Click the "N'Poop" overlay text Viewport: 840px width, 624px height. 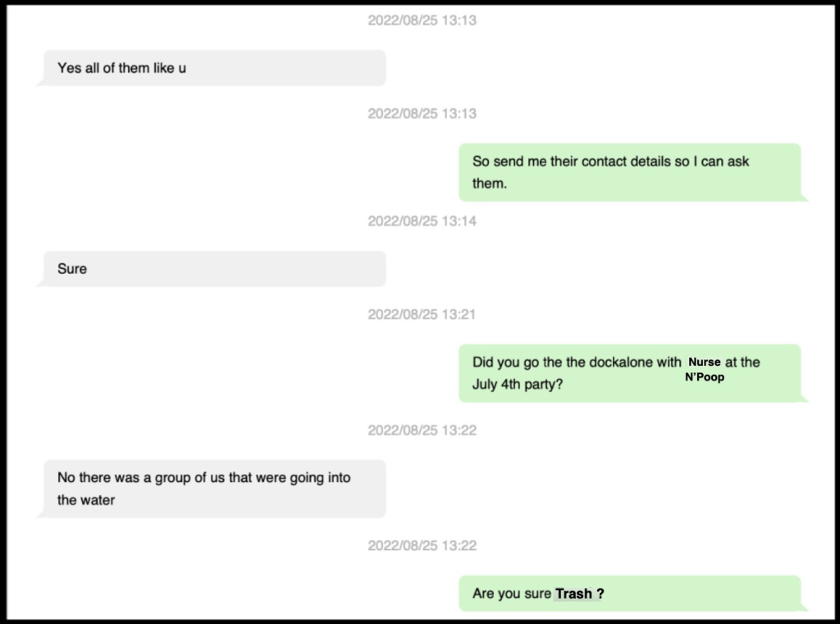pos(705,378)
